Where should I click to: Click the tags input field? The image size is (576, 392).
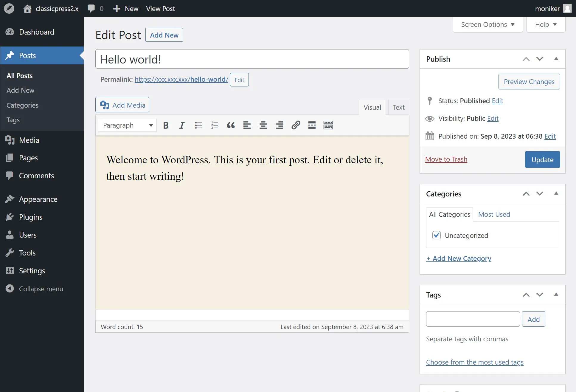click(x=473, y=319)
